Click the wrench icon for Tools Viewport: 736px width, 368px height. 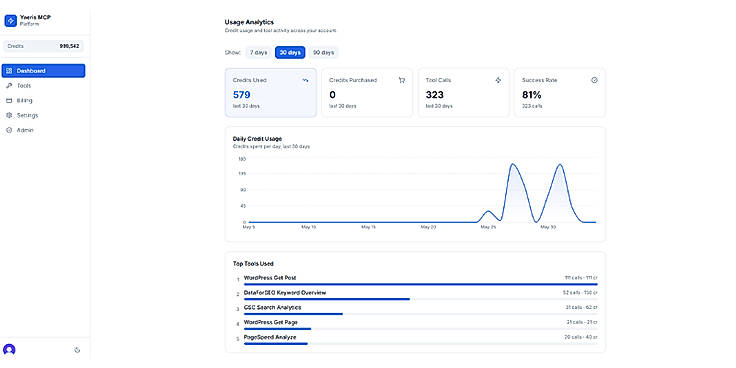[x=9, y=86]
